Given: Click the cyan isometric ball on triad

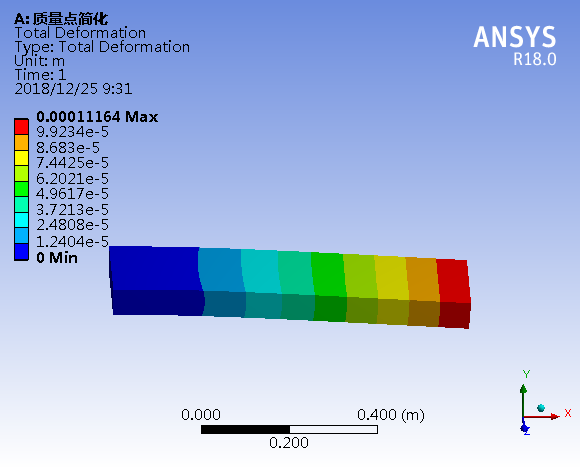Looking at the screenshot, I should [541, 408].
